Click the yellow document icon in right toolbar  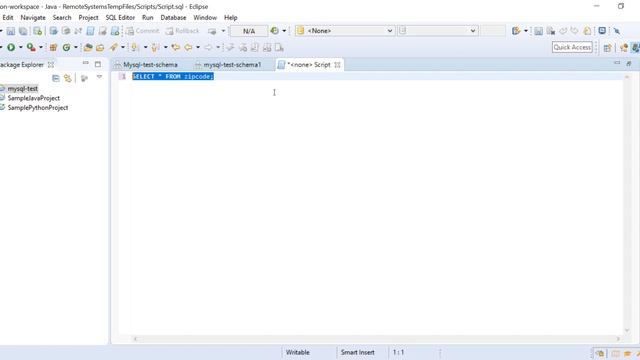click(587, 31)
